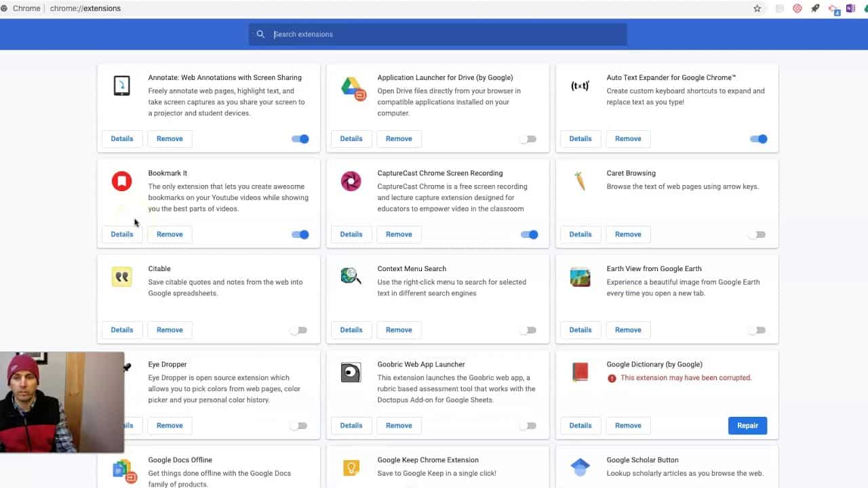Click the CaptureCast aperture icon
Screen dimensions: 868x488
[x=351, y=181]
